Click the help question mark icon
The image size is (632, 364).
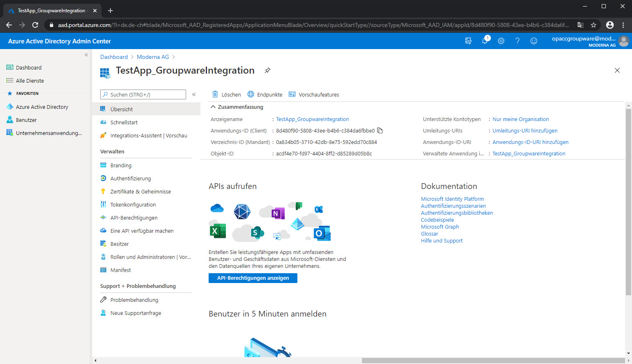(x=517, y=41)
